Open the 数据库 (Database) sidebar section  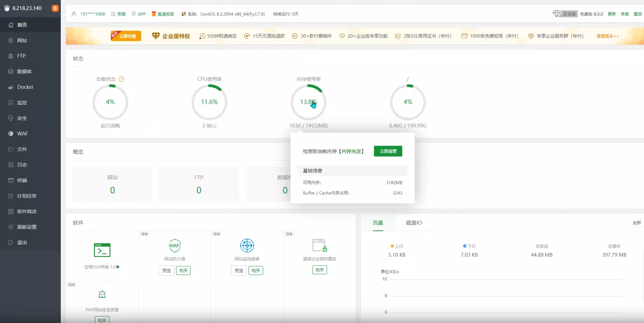pos(25,71)
